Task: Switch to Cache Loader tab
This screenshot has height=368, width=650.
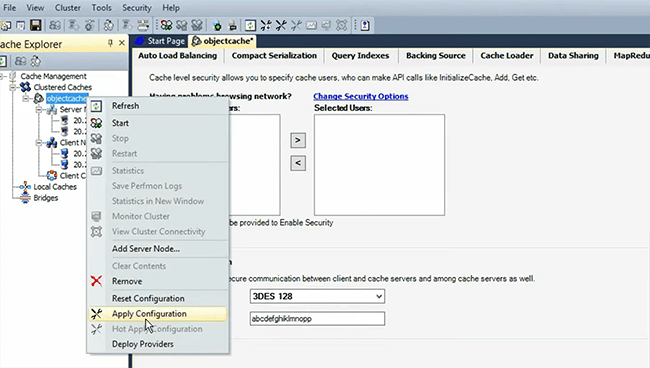Action: tap(507, 56)
